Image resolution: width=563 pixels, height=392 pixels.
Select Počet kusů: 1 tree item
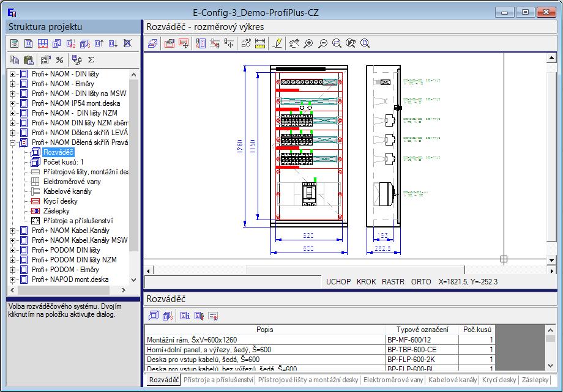pyautogui.click(x=63, y=162)
